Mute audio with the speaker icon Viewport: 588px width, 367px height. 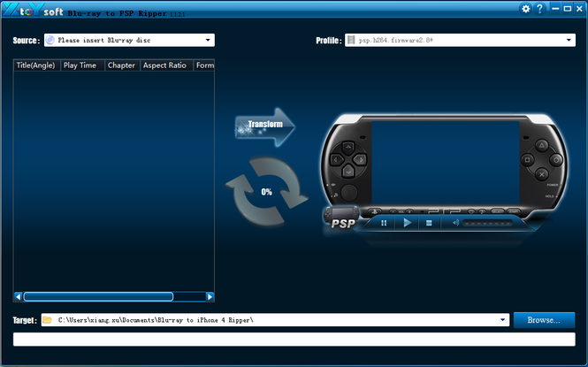(455, 223)
